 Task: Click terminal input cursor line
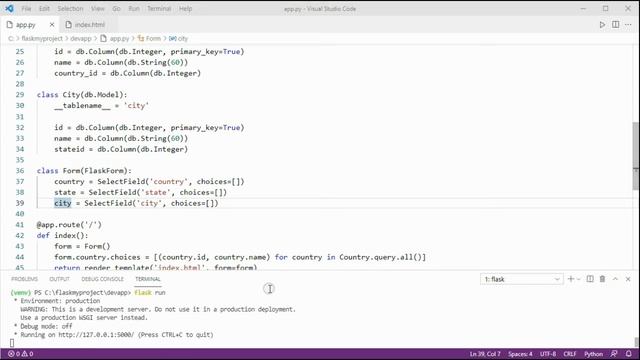pyautogui.click(x=12, y=343)
